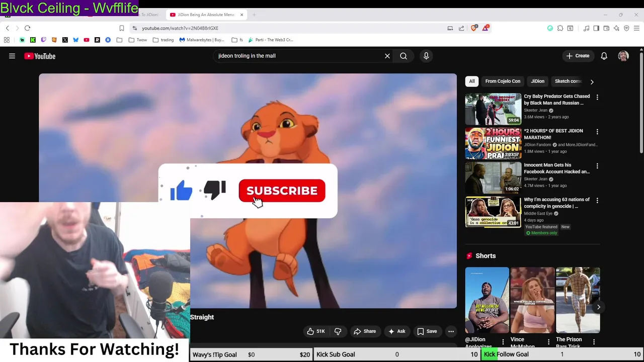Open options for Cry Baby Predator video
This screenshot has height=362, width=644.
(x=597, y=97)
